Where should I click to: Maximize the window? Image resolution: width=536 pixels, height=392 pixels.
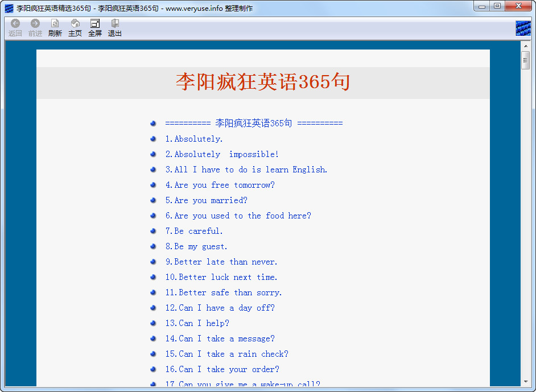[x=497, y=6]
